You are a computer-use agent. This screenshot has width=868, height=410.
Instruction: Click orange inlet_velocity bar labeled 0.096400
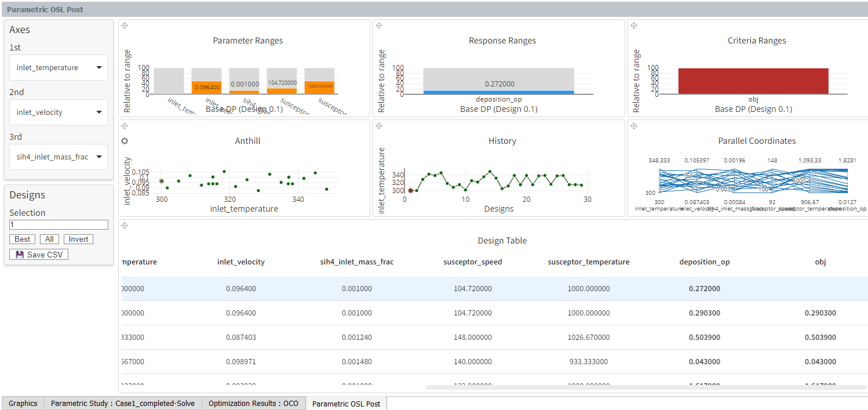[x=206, y=88]
